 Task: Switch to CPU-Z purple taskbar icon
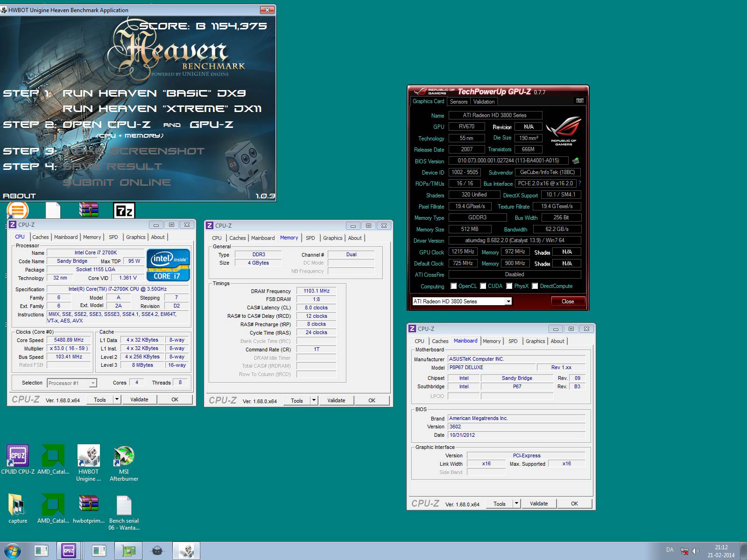[69, 551]
